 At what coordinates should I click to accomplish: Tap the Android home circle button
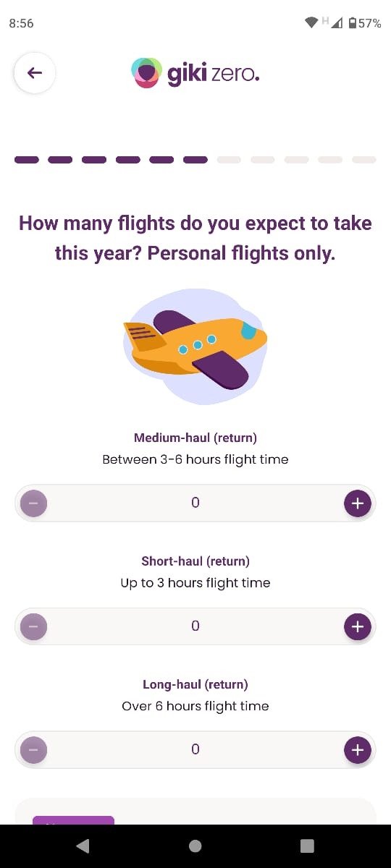pyautogui.click(x=195, y=846)
